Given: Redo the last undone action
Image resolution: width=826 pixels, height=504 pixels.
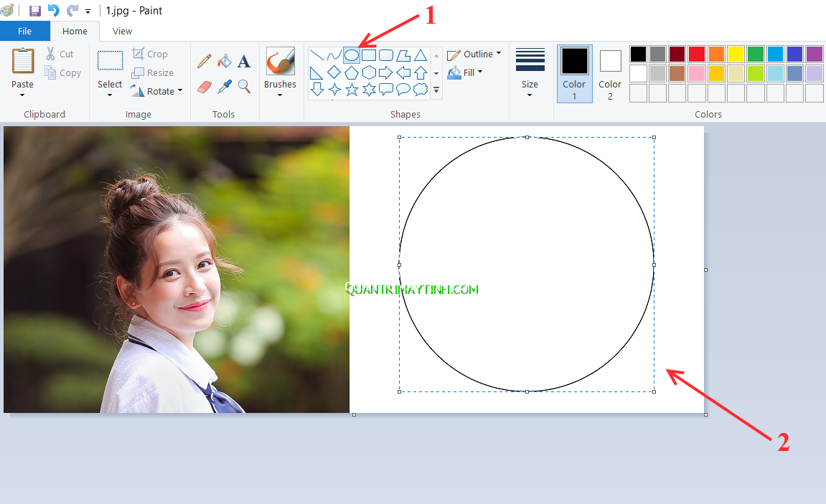Looking at the screenshot, I should [x=72, y=11].
